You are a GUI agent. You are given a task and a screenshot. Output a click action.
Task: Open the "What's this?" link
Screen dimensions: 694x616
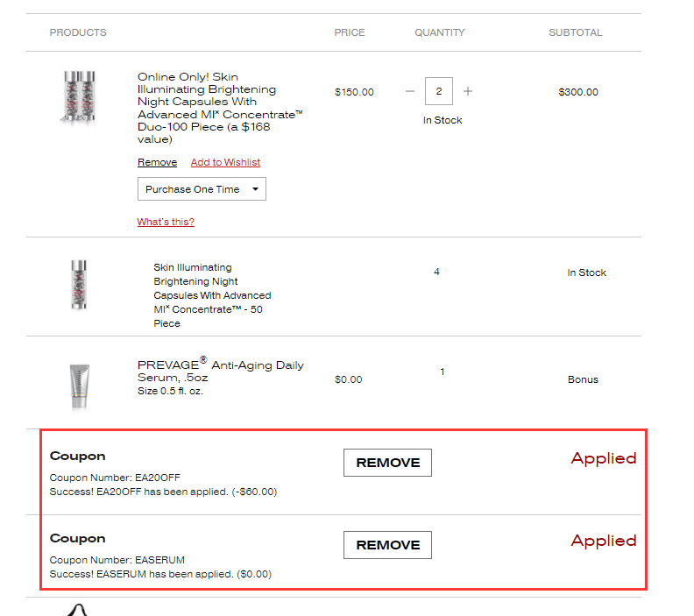(x=166, y=222)
